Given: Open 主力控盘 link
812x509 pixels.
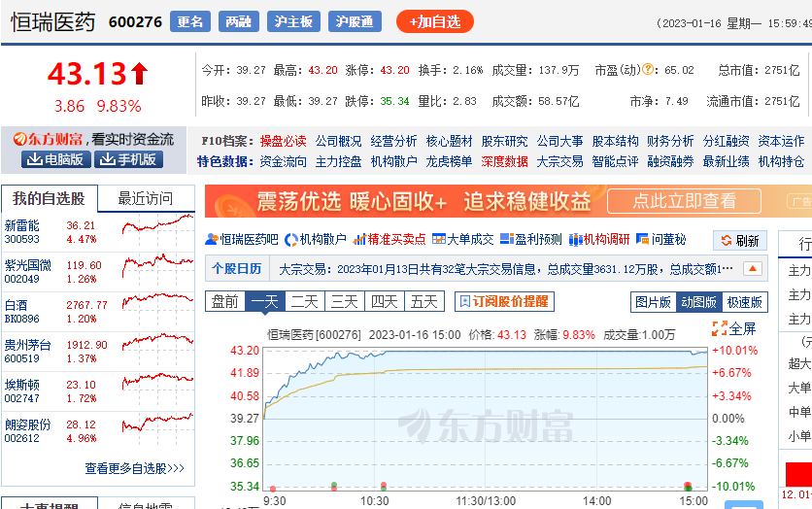Looking at the screenshot, I should (339, 161).
